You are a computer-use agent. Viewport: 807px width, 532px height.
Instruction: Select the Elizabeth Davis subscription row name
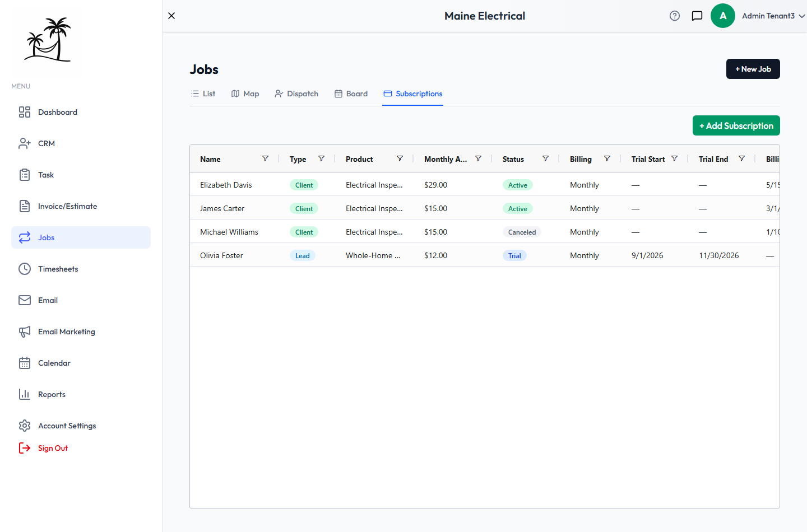tap(226, 185)
